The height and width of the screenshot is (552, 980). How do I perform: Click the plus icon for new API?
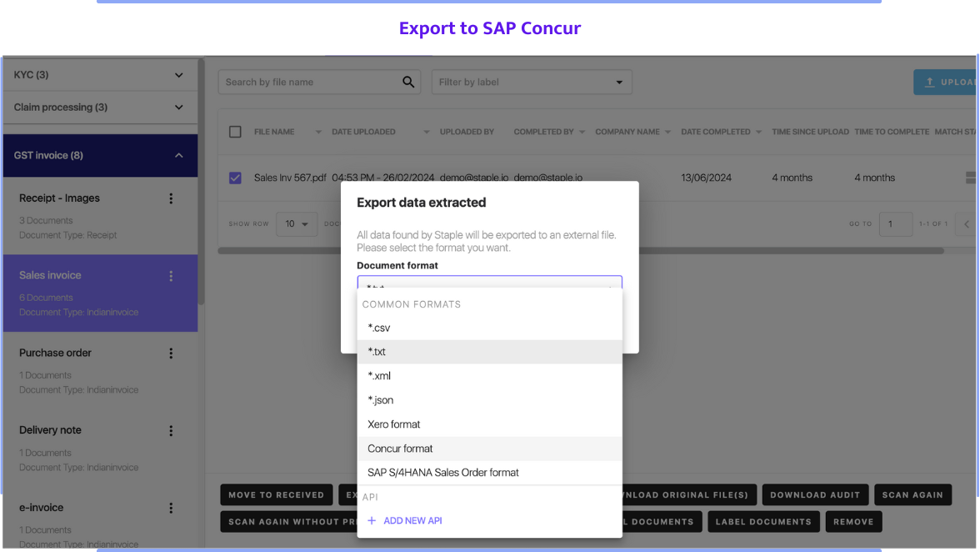tap(372, 521)
